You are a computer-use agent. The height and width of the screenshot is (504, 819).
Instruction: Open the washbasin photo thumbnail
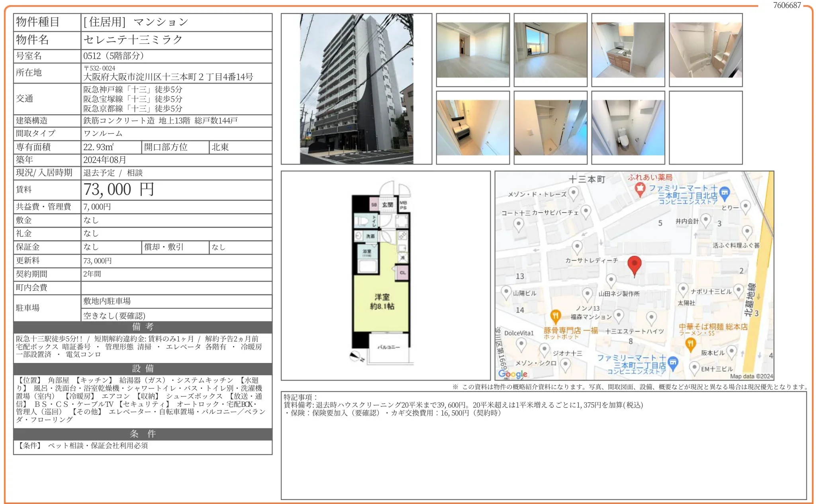click(472, 127)
